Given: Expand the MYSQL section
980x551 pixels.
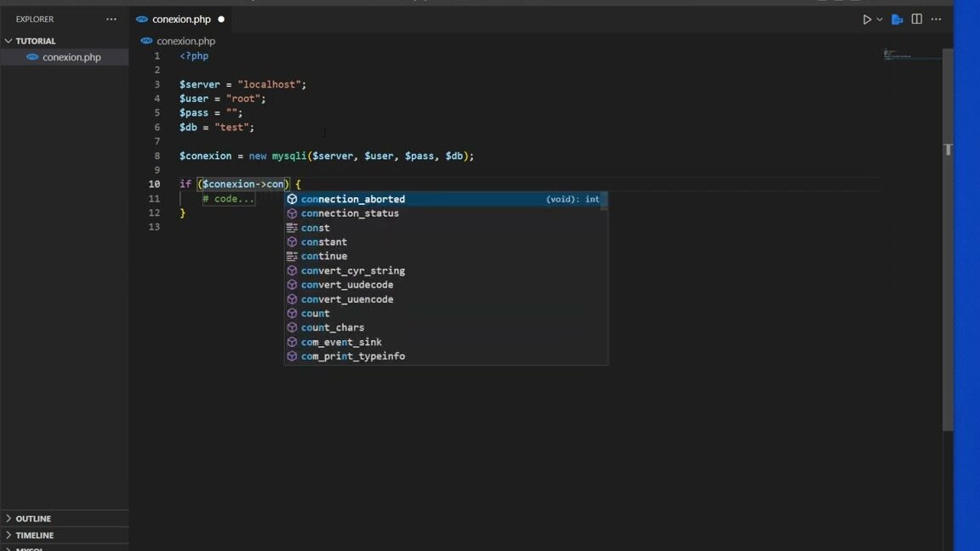Looking at the screenshot, I should click(x=30, y=548).
